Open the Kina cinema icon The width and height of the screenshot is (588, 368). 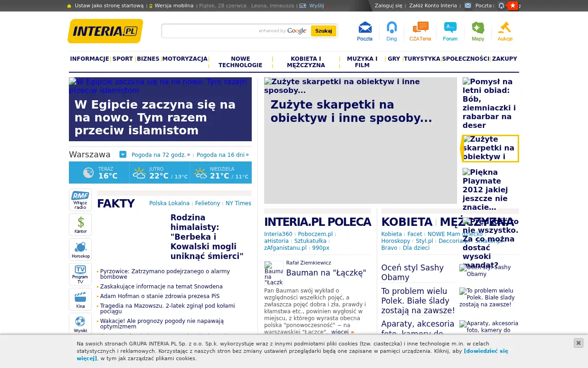pos(80,299)
